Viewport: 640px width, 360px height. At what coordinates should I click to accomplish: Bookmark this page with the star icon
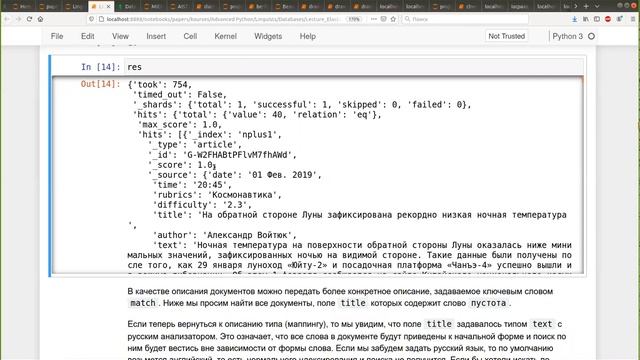coord(393,19)
